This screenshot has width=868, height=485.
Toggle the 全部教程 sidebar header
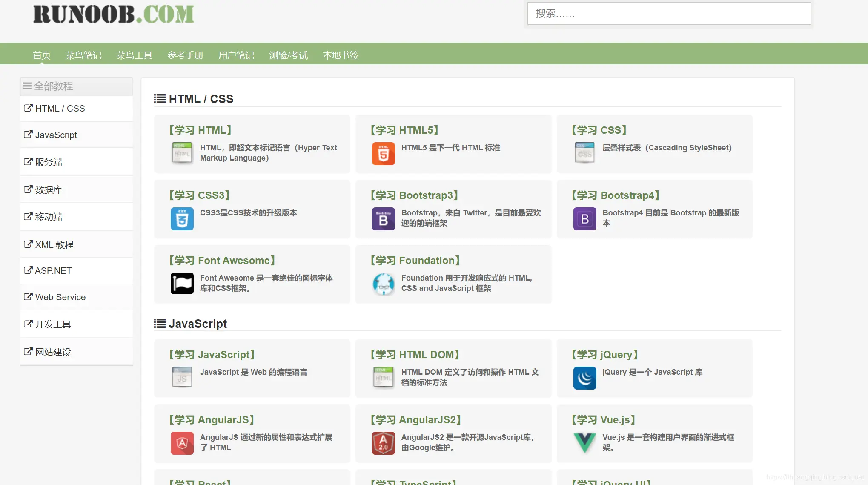(76, 86)
